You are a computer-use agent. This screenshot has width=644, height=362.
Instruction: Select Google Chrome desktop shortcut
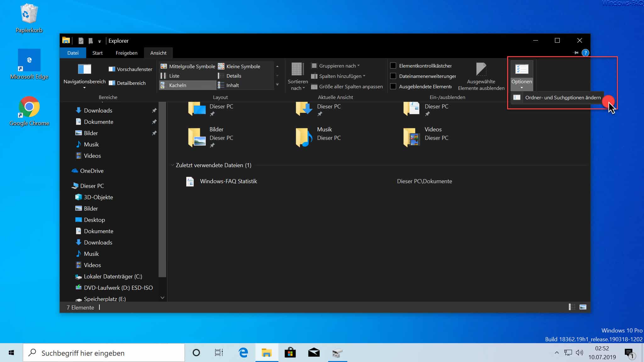(x=29, y=111)
